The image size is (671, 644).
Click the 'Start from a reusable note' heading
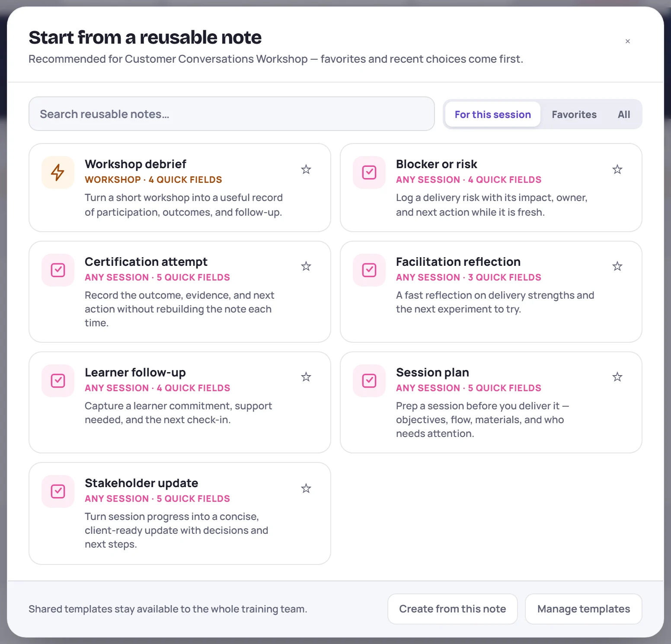point(145,38)
